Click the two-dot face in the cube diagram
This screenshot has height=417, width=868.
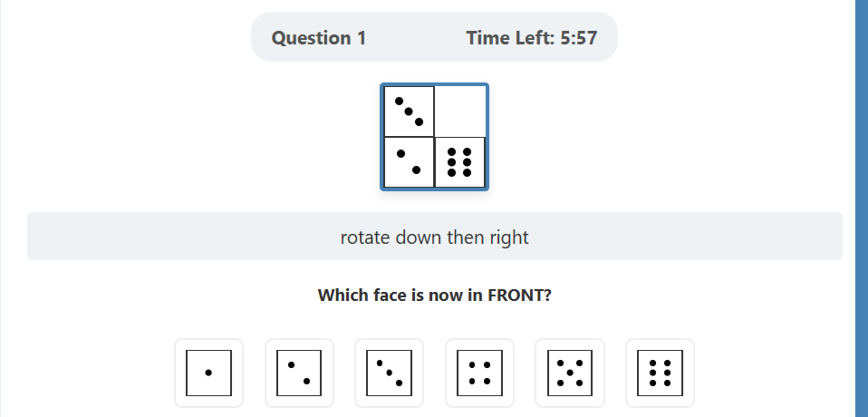(409, 162)
